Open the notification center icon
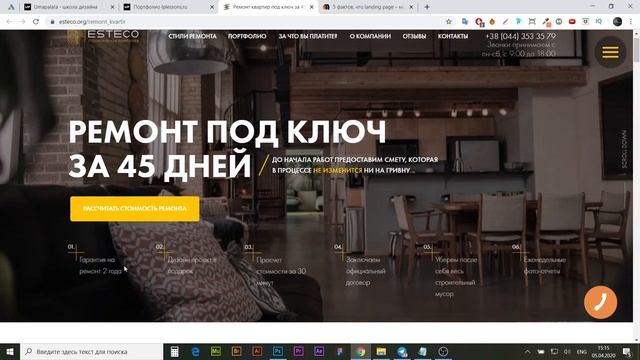Image resolution: width=640 pixels, height=360 pixels. (x=627, y=351)
